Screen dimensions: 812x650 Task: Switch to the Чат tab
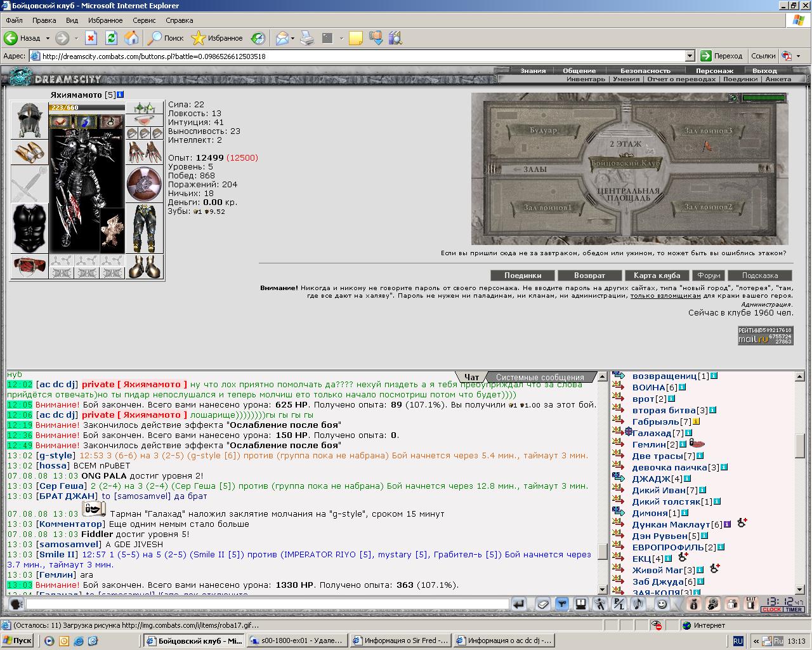coord(471,377)
